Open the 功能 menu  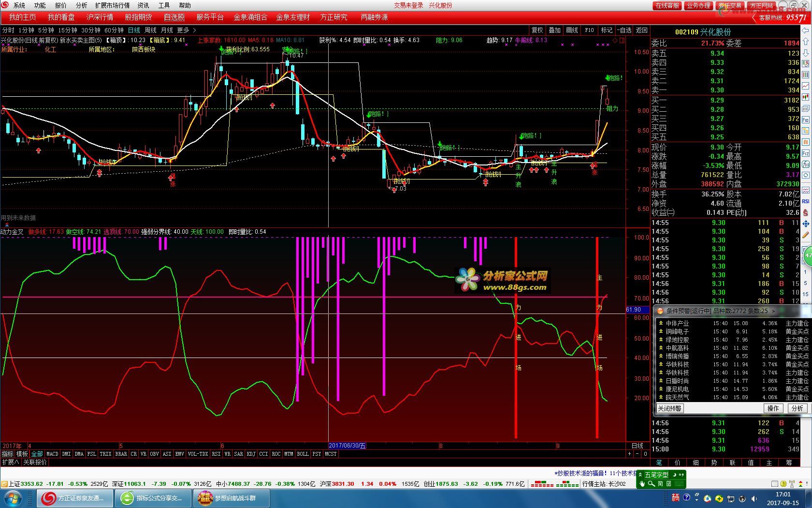[40, 5]
